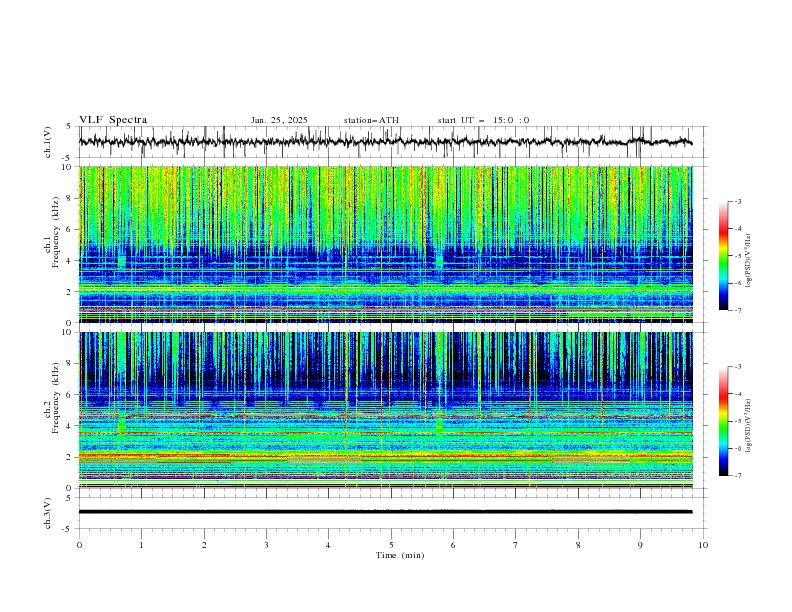792x612 pixels.
Task: Click the "station=ATH" label
Action: coord(371,120)
